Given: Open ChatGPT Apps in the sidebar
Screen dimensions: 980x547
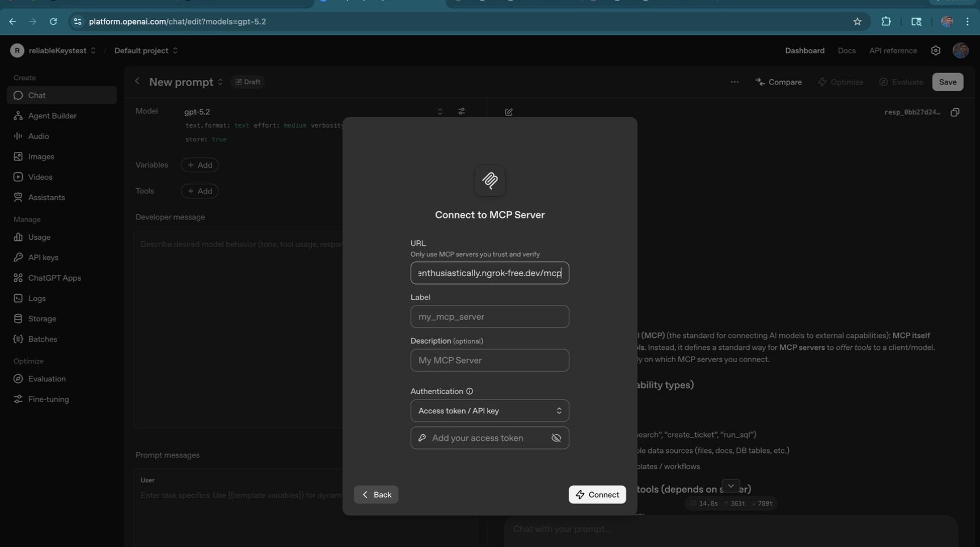Looking at the screenshot, I should point(62,278).
